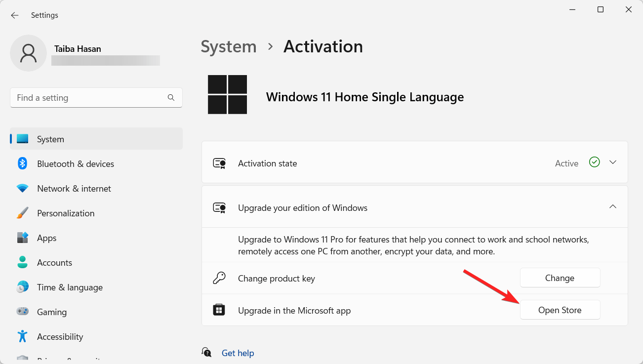
Task: Click the Network & internet Wi-Fi icon
Action: coord(22,188)
